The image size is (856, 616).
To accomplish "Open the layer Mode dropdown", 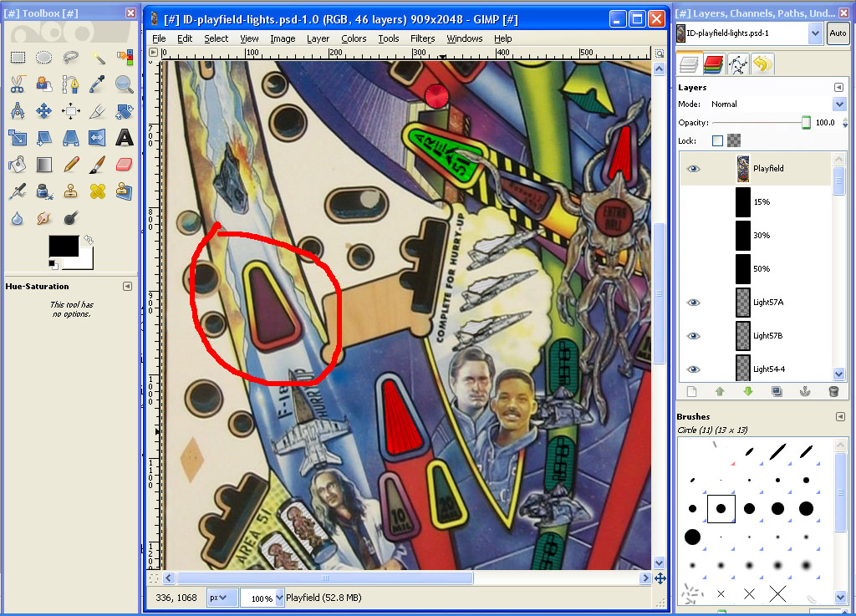I will 839,104.
